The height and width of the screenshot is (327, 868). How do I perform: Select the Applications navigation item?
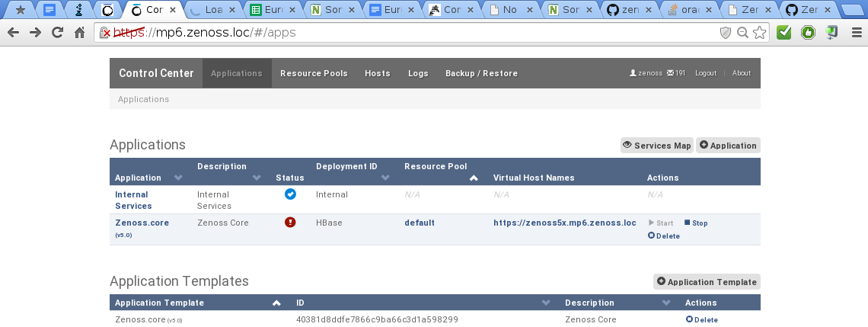tap(236, 73)
